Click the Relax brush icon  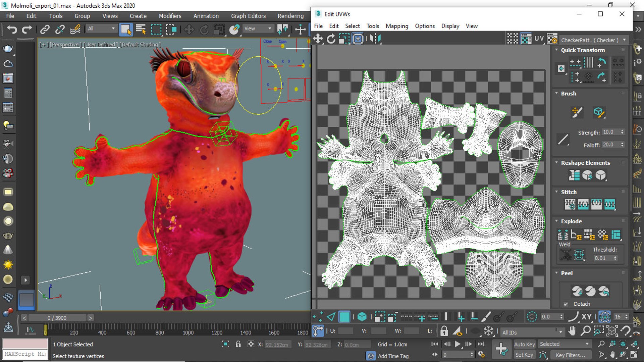599,112
